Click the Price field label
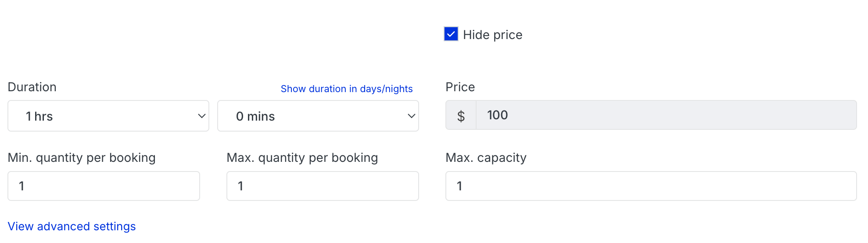The height and width of the screenshot is (243, 868). pyautogui.click(x=460, y=87)
